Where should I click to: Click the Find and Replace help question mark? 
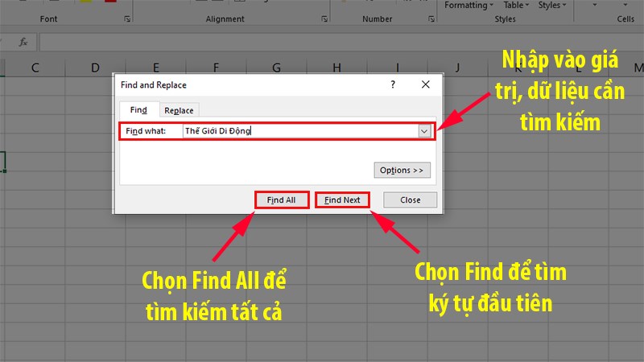[393, 84]
